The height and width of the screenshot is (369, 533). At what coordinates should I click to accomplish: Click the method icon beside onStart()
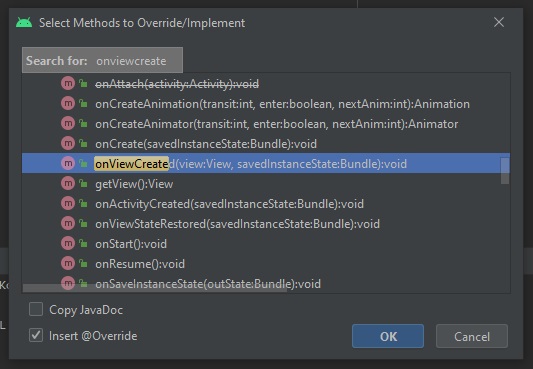(x=68, y=244)
